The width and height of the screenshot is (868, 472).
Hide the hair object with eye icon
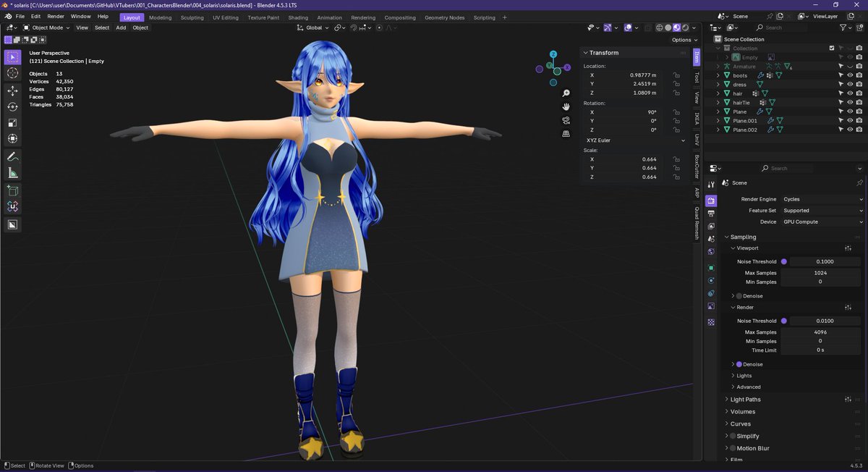point(850,93)
